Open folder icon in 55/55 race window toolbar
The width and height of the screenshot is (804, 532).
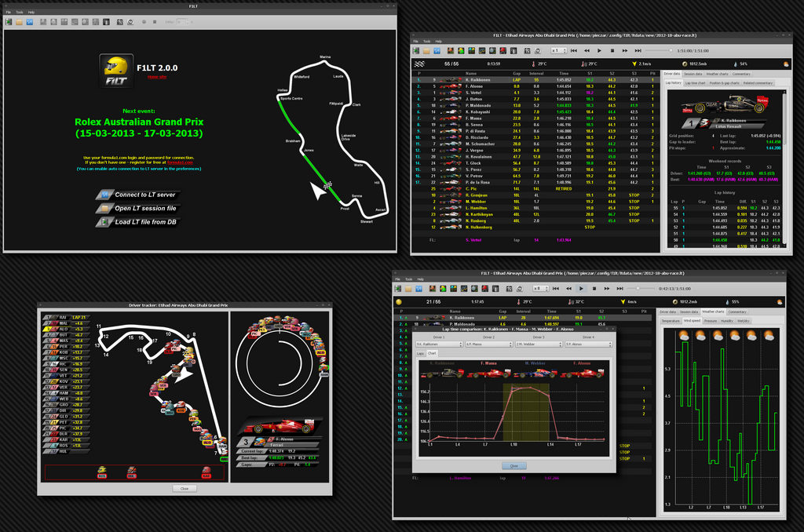pyautogui.click(x=426, y=51)
